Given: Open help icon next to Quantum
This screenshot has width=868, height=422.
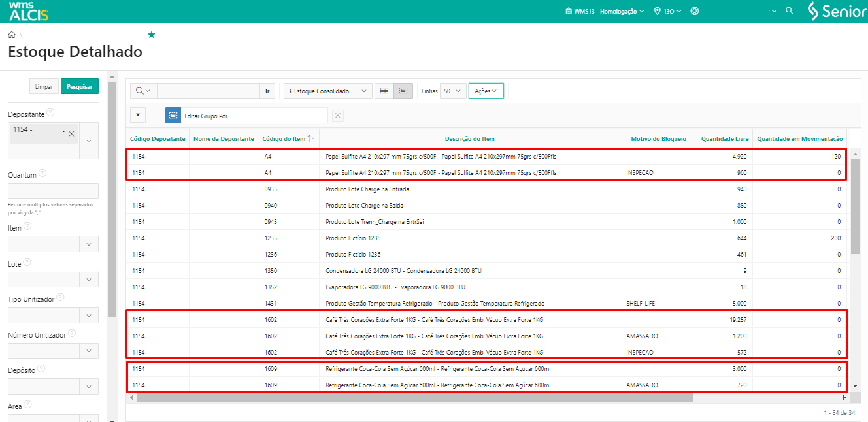Looking at the screenshot, I should pyautogui.click(x=42, y=174).
